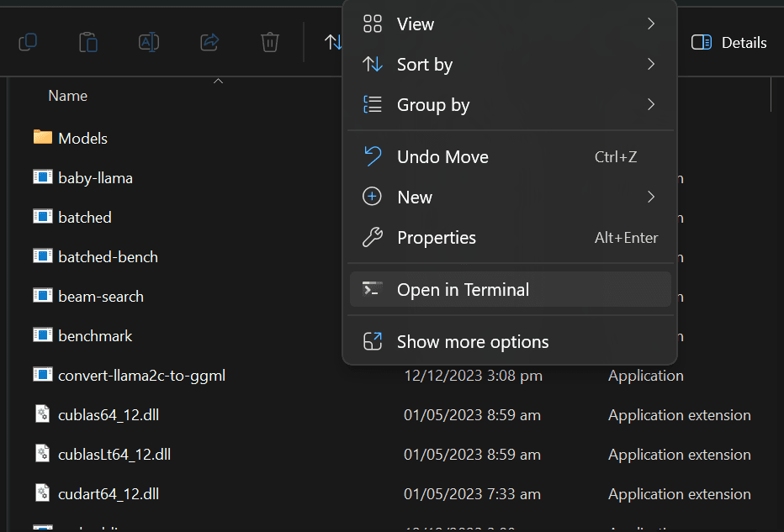Choose Open in Terminal
The height and width of the screenshot is (532, 784).
point(510,289)
